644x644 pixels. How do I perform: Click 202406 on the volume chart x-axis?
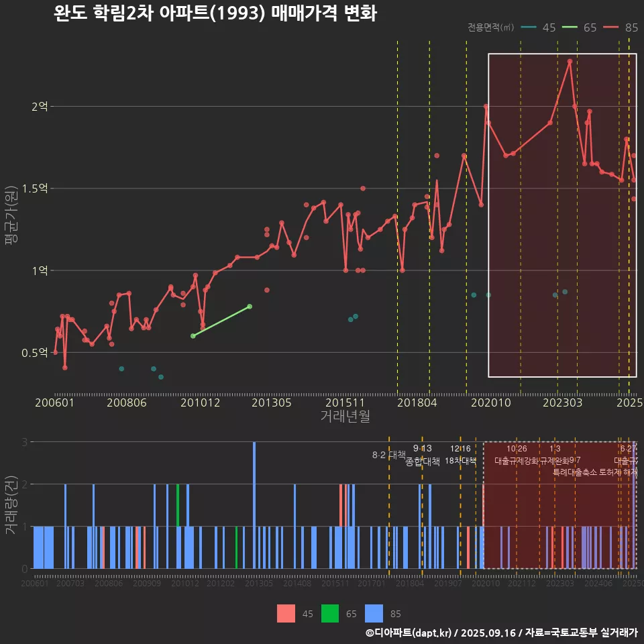pyautogui.click(x=598, y=583)
